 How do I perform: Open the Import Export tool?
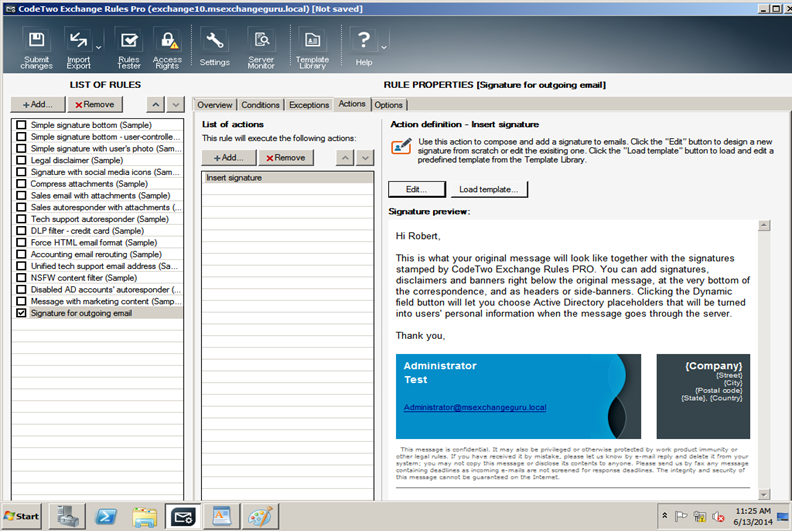(78, 49)
